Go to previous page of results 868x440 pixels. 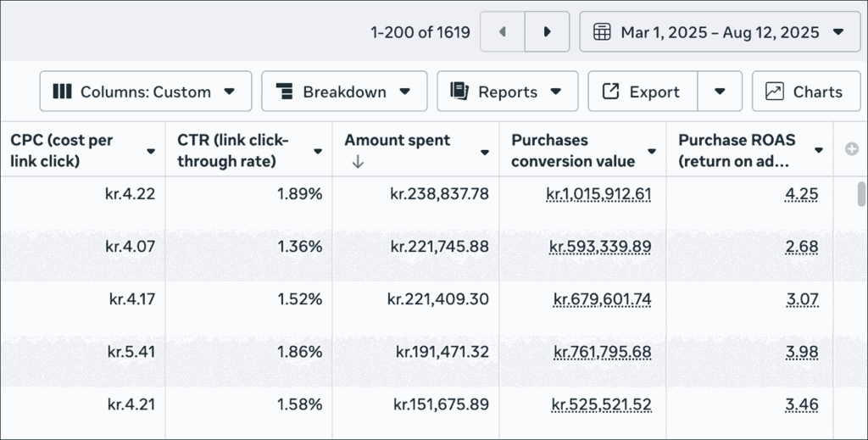tap(502, 32)
